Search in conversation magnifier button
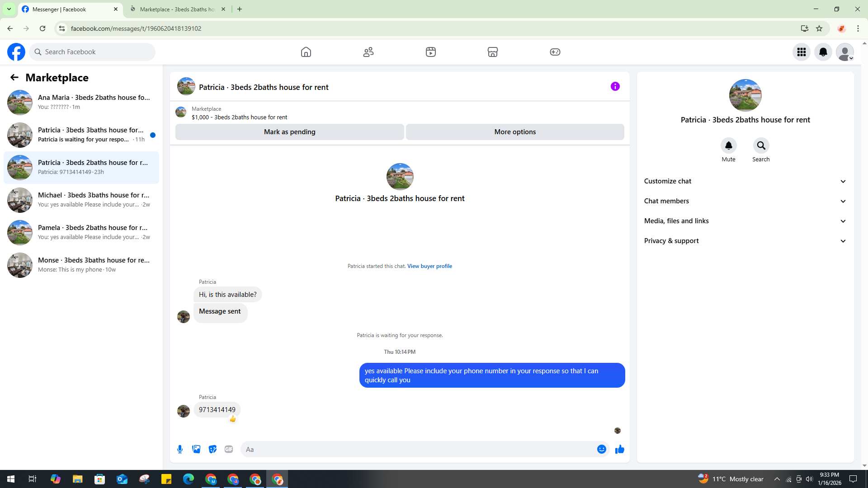 click(x=761, y=146)
